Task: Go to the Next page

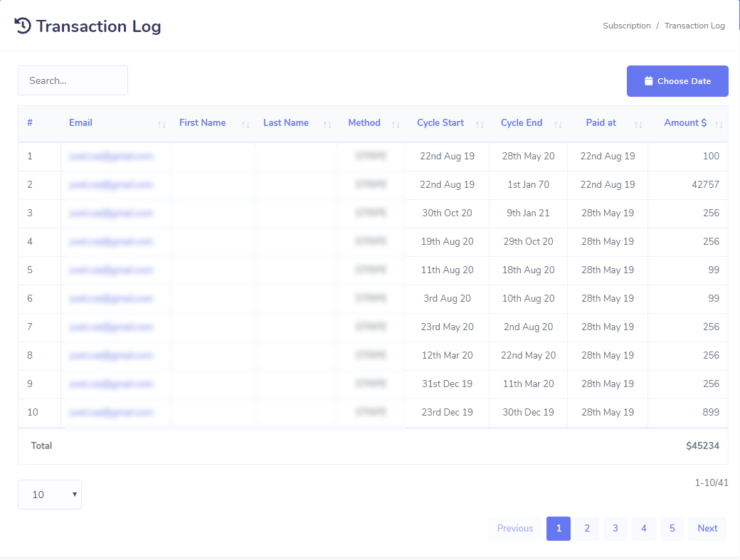Action: tap(707, 528)
